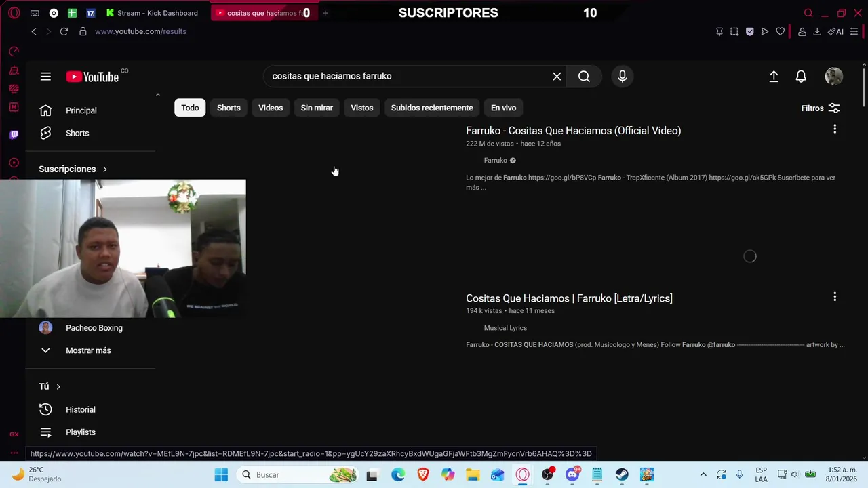This screenshot has height=488, width=868.
Task: Open the YouTube account avatar menu
Action: point(834,77)
